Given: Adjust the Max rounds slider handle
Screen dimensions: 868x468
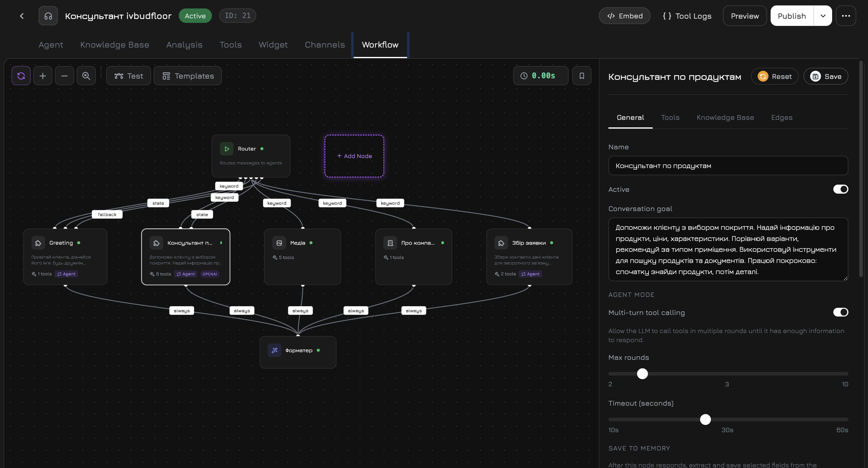Looking at the screenshot, I should point(642,374).
